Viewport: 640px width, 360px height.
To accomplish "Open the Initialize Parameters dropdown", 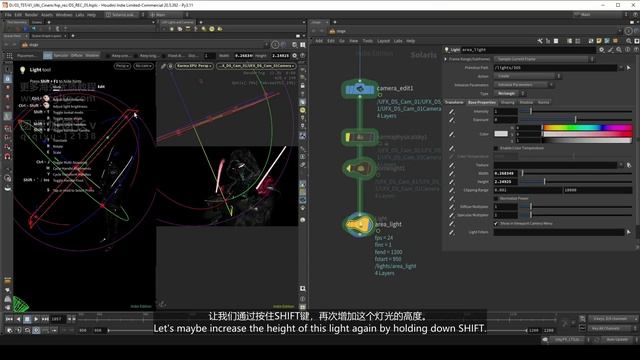I will click(523, 85).
